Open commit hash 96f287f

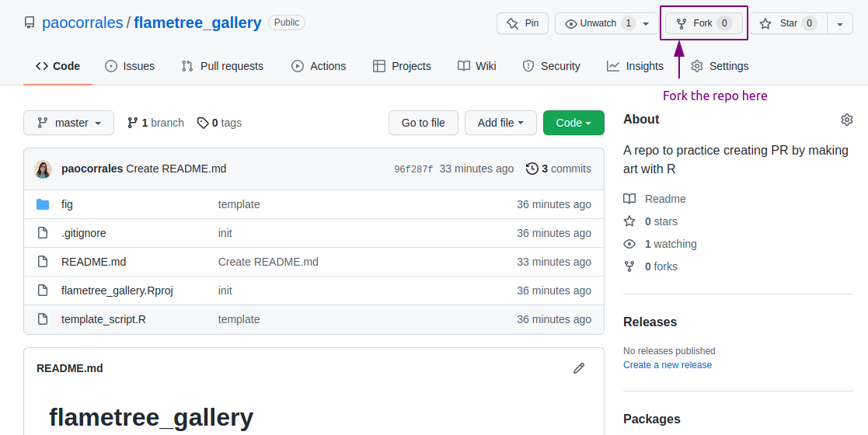click(x=413, y=169)
